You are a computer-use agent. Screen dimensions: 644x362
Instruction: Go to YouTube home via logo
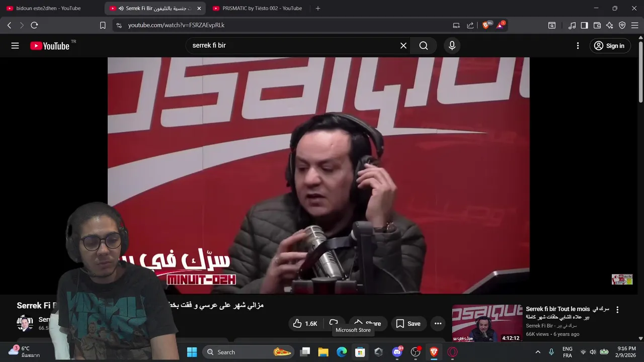49,46
